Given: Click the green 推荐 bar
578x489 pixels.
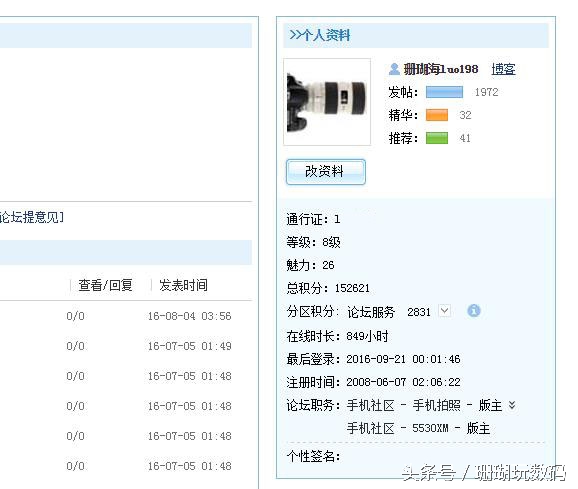Looking at the screenshot, I should click(437, 138).
